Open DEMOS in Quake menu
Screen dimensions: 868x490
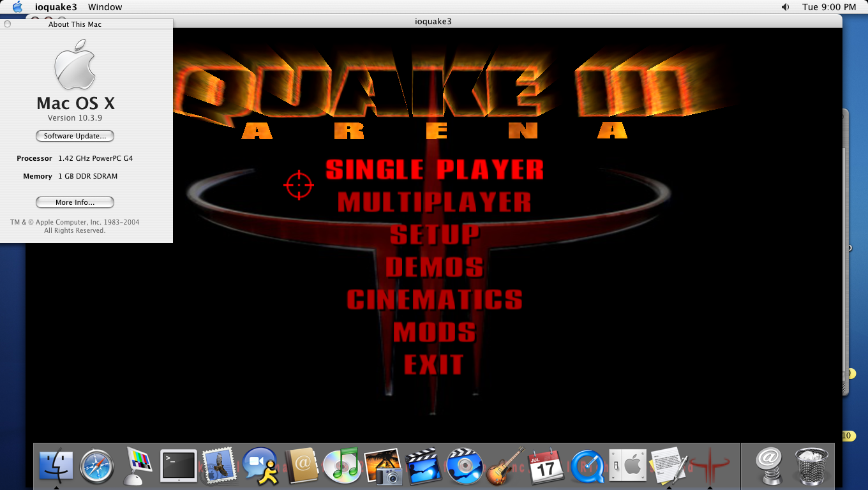(435, 267)
